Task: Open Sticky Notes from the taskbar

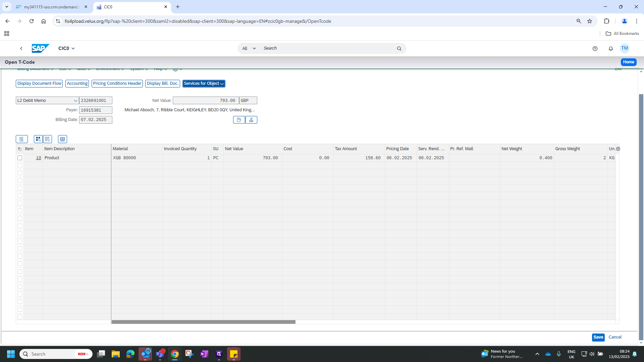Action: (x=234, y=354)
